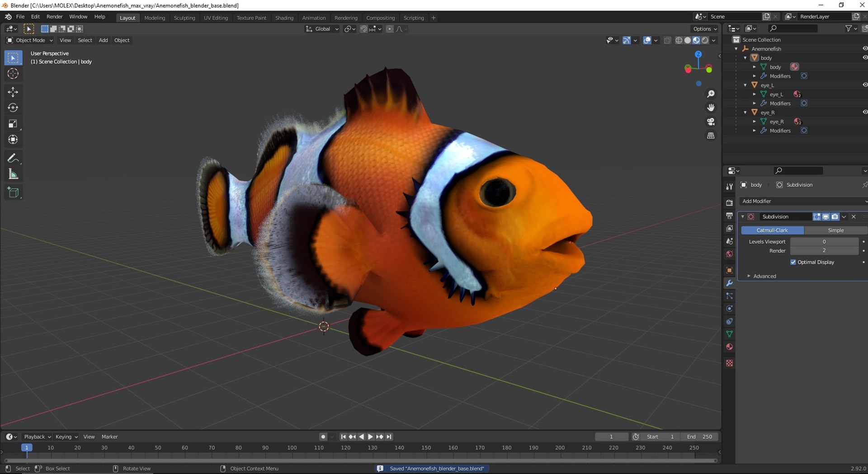The width and height of the screenshot is (868, 474).
Task: Open the Global transform orientation dropdown
Action: [322, 29]
